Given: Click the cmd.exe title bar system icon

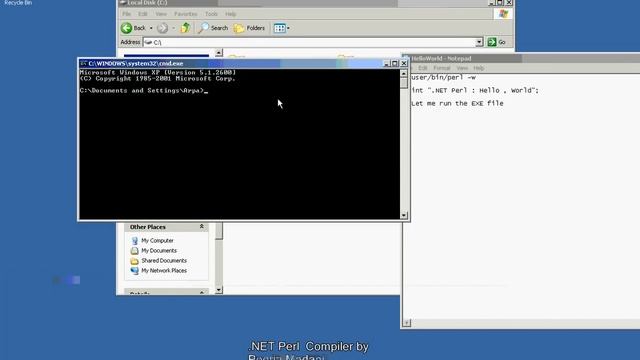Looking at the screenshot, I should pos(83,63).
